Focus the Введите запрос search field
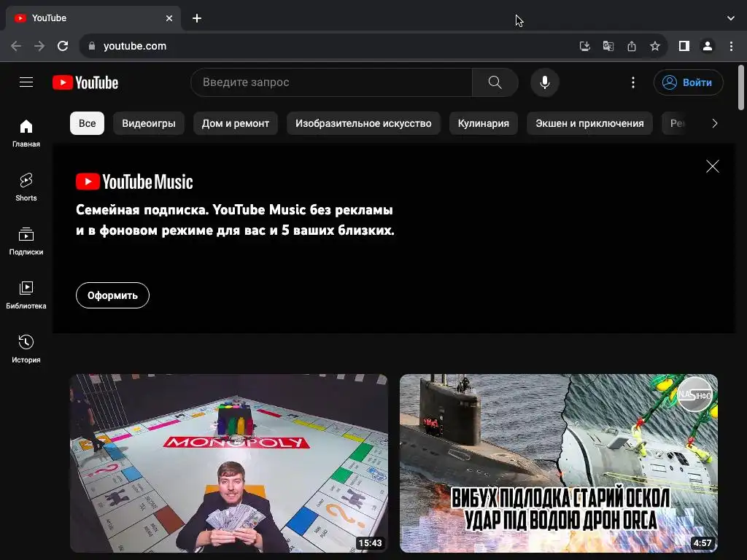The height and width of the screenshot is (560, 747). pos(332,82)
